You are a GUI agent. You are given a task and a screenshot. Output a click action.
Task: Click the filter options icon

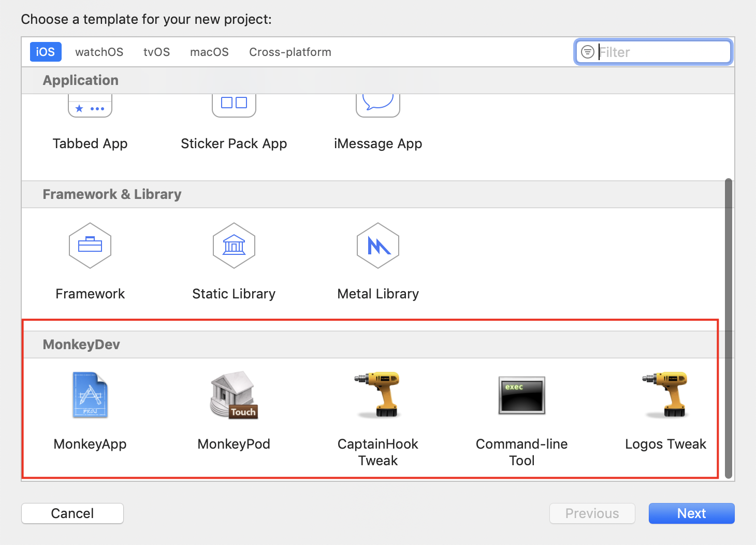click(588, 52)
